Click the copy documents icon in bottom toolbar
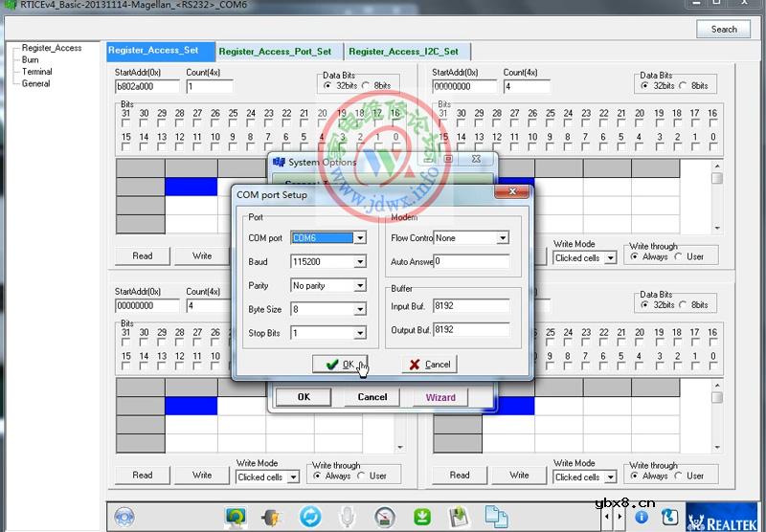This screenshot has height=532, width=766. tap(495, 517)
